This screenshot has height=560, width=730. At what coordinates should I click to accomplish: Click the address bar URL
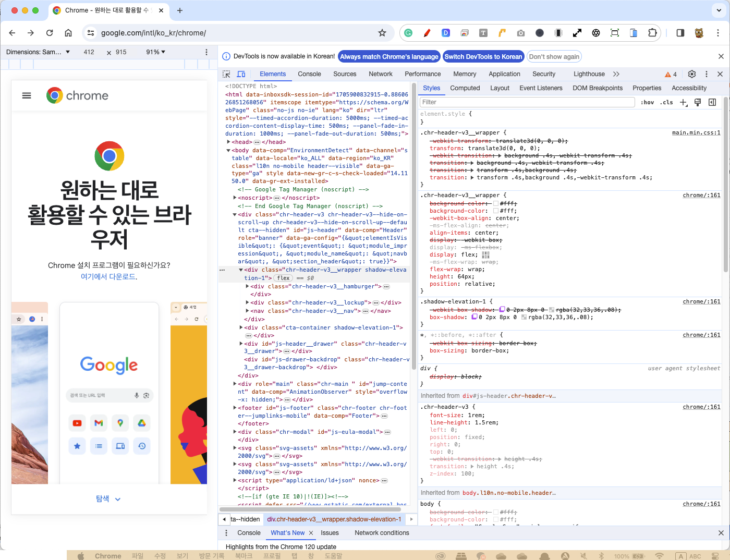click(153, 33)
